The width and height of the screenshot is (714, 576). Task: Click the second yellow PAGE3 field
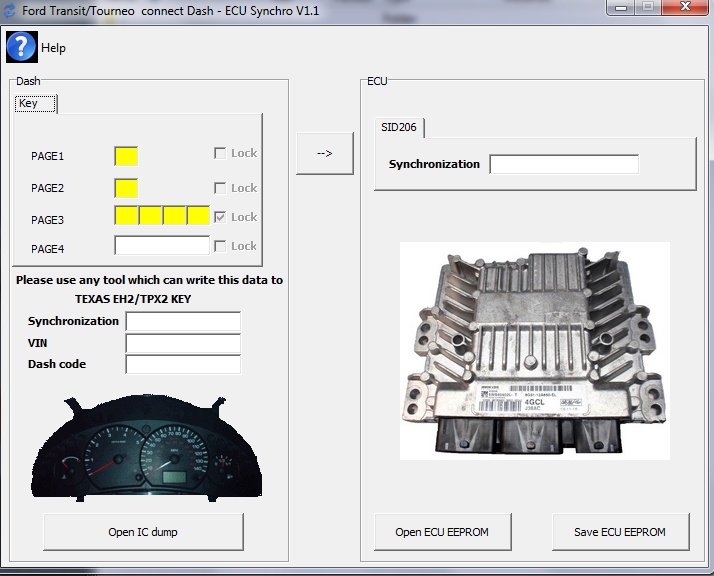click(x=150, y=215)
